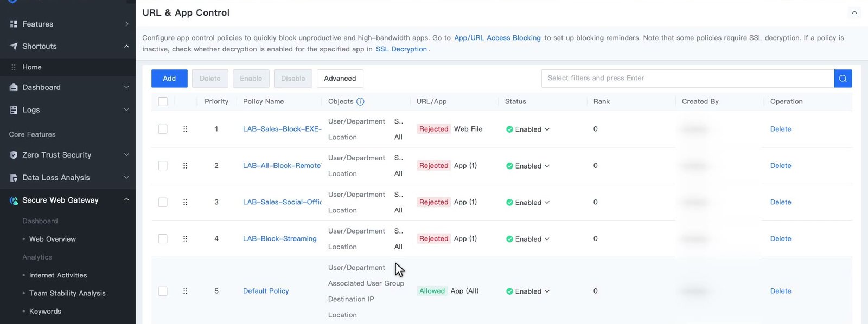The height and width of the screenshot is (324, 868).
Task: Click drag handle for LAB-Sales-Social row
Action: (185, 202)
